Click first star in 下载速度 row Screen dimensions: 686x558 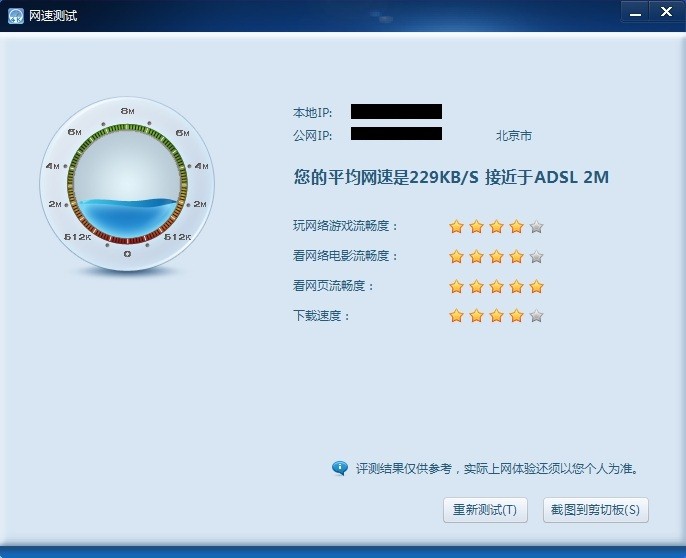(x=457, y=316)
